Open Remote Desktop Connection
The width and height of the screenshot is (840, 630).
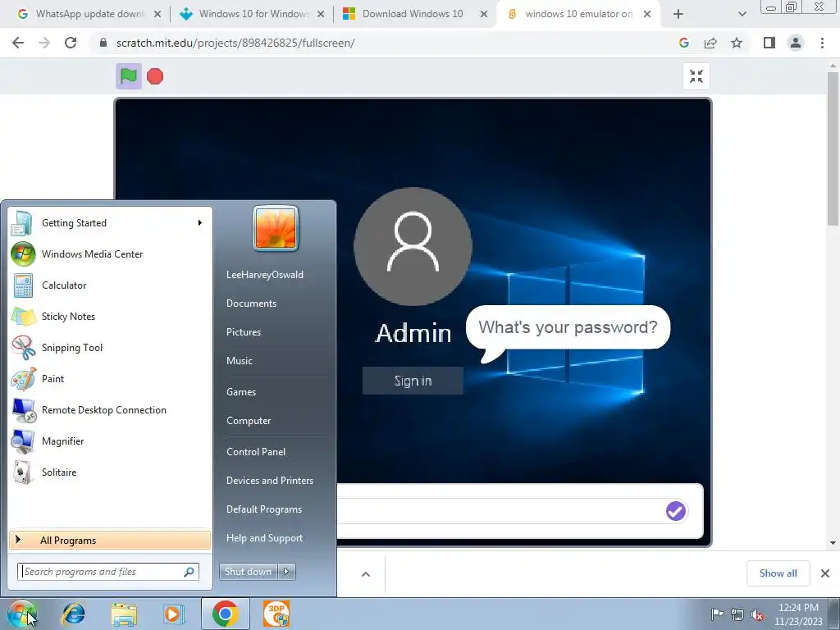[111, 410]
